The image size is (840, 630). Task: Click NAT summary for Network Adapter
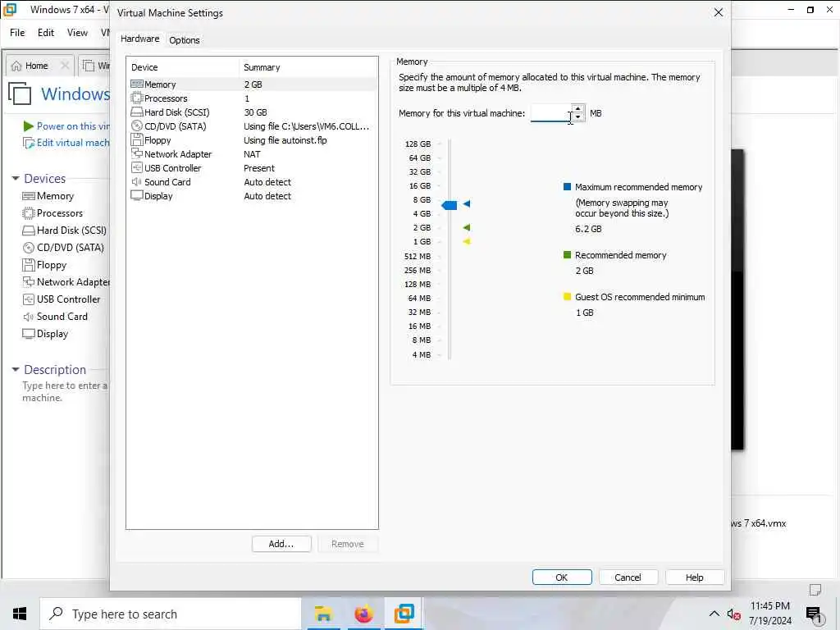[x=252, y=154]
